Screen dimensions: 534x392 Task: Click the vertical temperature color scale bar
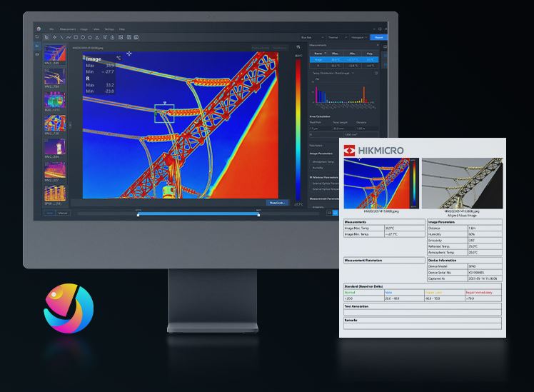[x=298, y=130]
